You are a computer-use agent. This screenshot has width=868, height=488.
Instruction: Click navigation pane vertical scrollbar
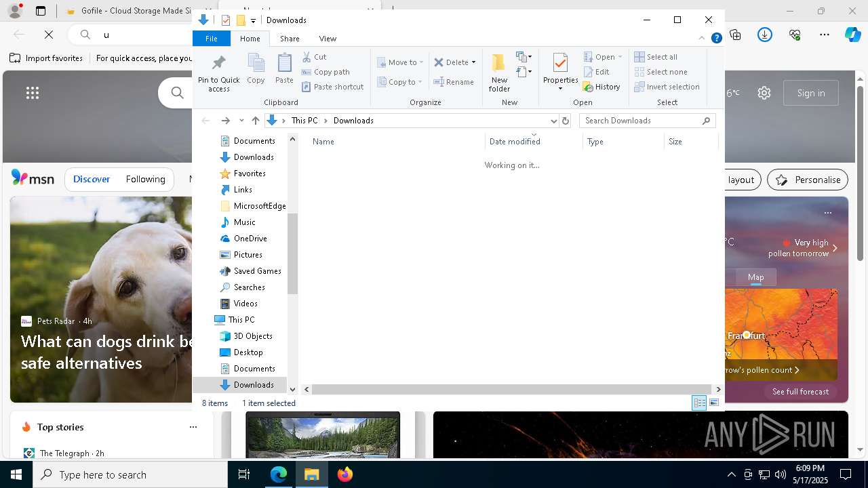tap(292, 254)
